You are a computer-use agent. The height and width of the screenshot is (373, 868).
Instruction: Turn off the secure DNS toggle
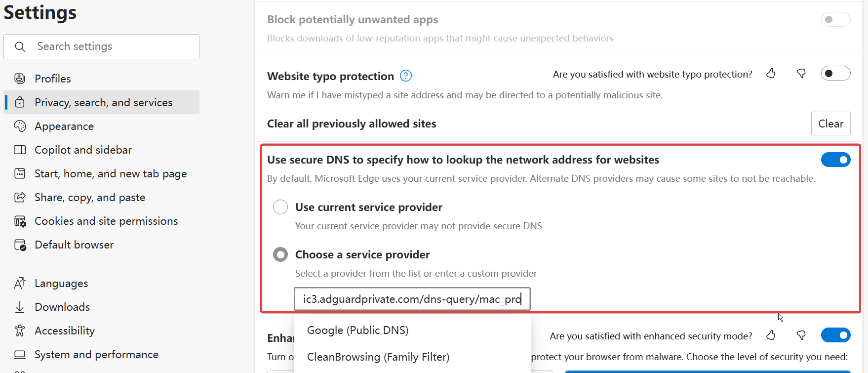tap(835, 160)
